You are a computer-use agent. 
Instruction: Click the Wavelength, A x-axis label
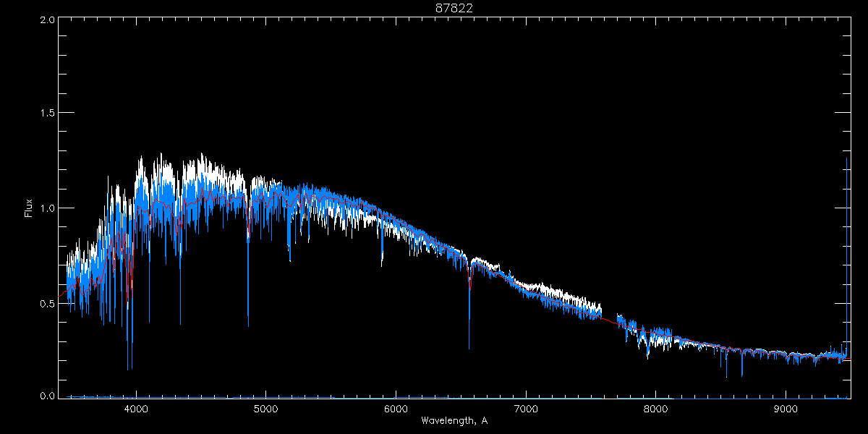click(454, 420)
